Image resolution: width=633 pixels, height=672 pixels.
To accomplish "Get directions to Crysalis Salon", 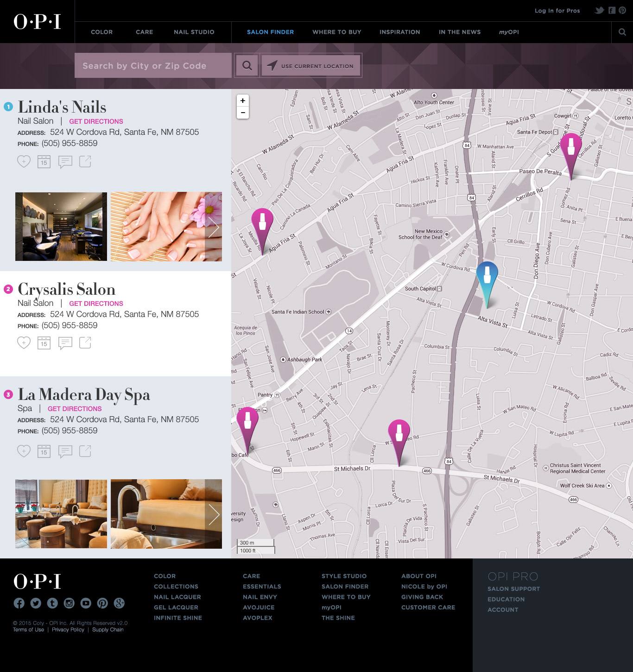I will click(96, 304).
